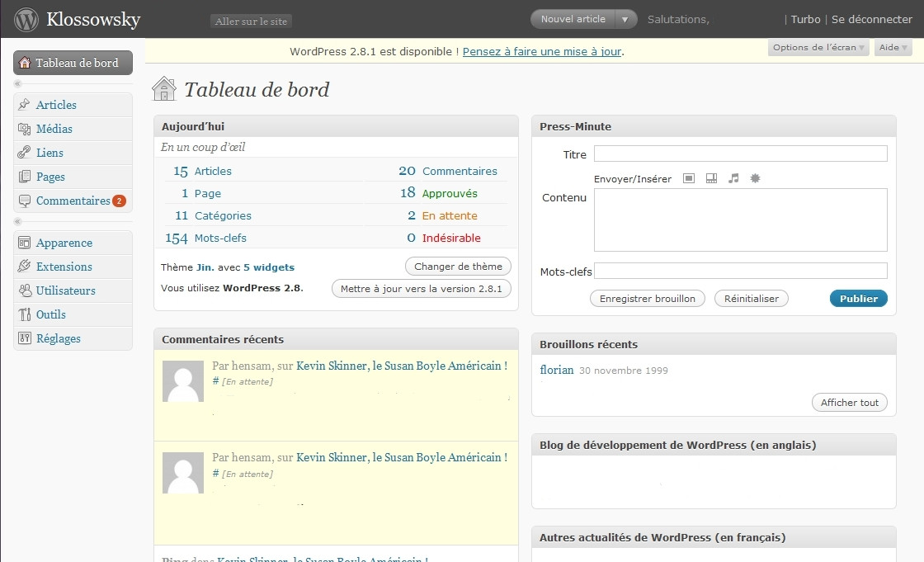Click the Apparence layout icon in sidebar
Image resolution: width=924 pixels, height=562 pixels.
click(x=24, y=243)
